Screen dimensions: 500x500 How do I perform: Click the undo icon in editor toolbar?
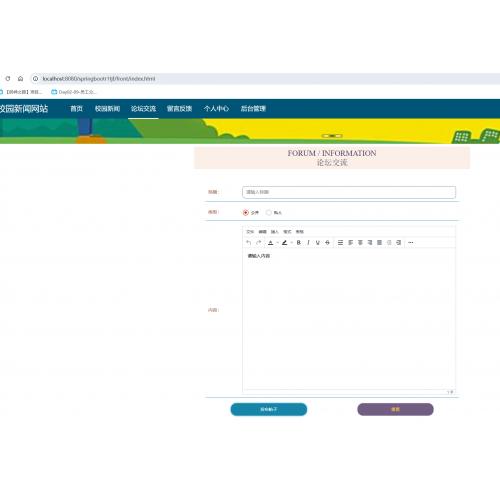[x=249, y=243]
